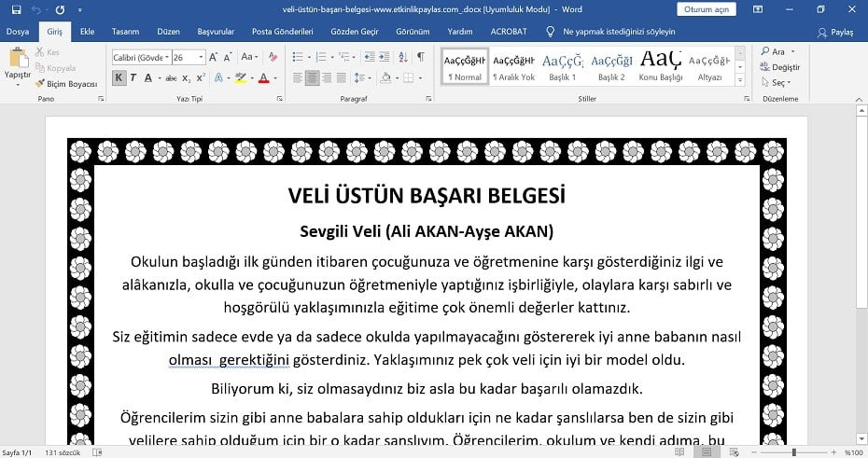Viewport: 868px width, 458px height.
Task: Zoom out with the minus button
Action: click(x=753, y=452)
